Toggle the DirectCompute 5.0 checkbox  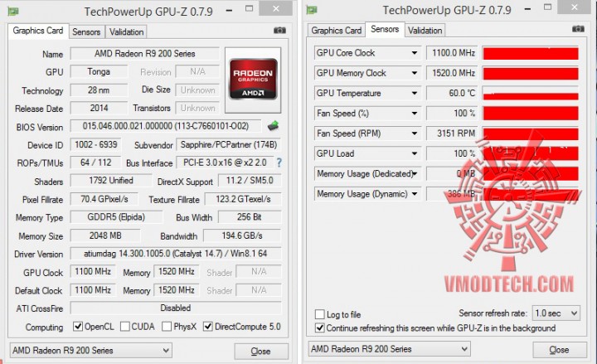(x=208, y=327)
